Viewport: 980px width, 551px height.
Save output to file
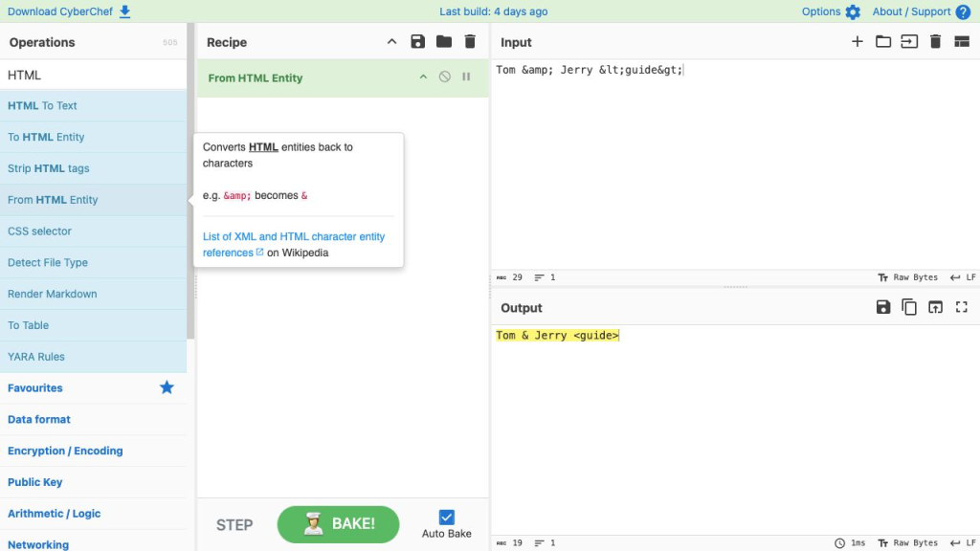[883, 307]
